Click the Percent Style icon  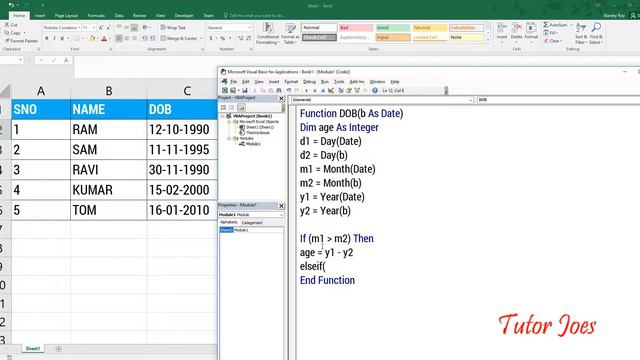point(222,38)
